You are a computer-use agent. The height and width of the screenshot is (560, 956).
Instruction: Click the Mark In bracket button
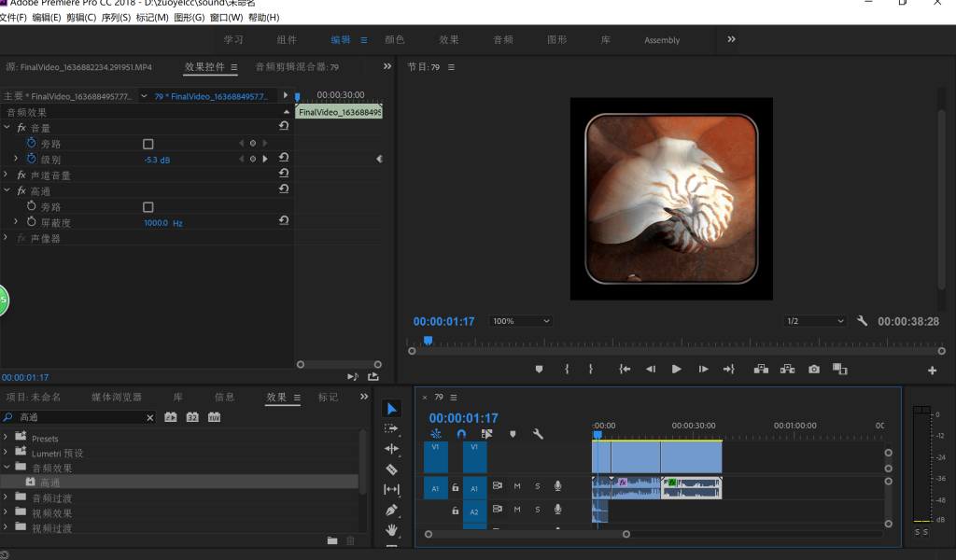click(567, 370)
